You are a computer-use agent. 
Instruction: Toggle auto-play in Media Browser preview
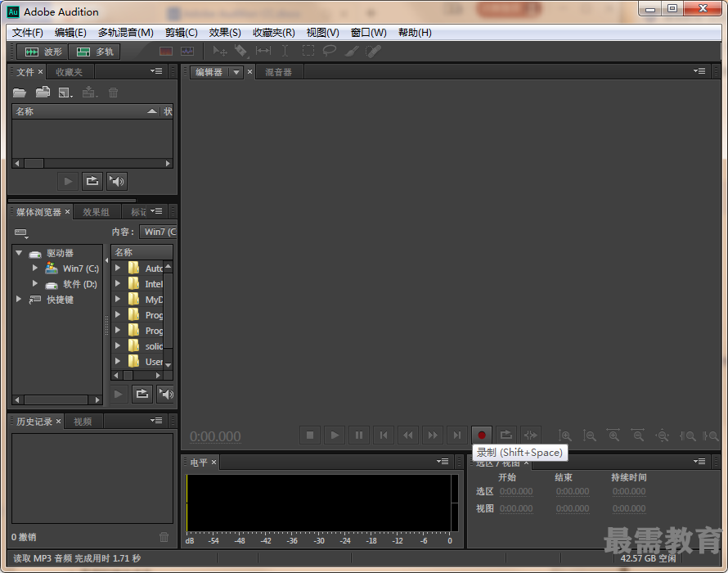pos(166,394)
